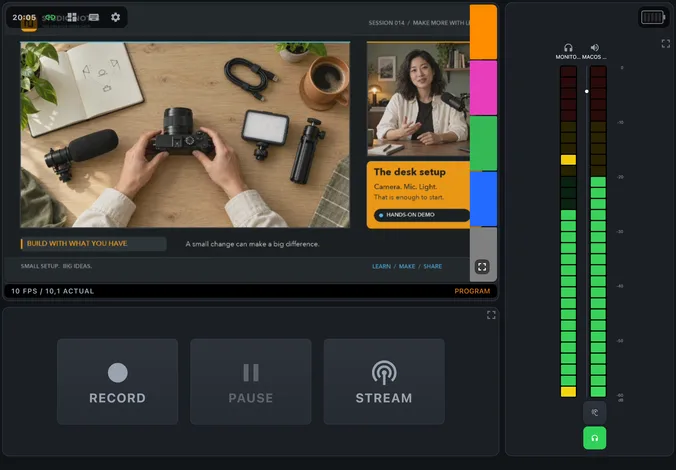Click the volume slider knob between meters

point(587,91)
